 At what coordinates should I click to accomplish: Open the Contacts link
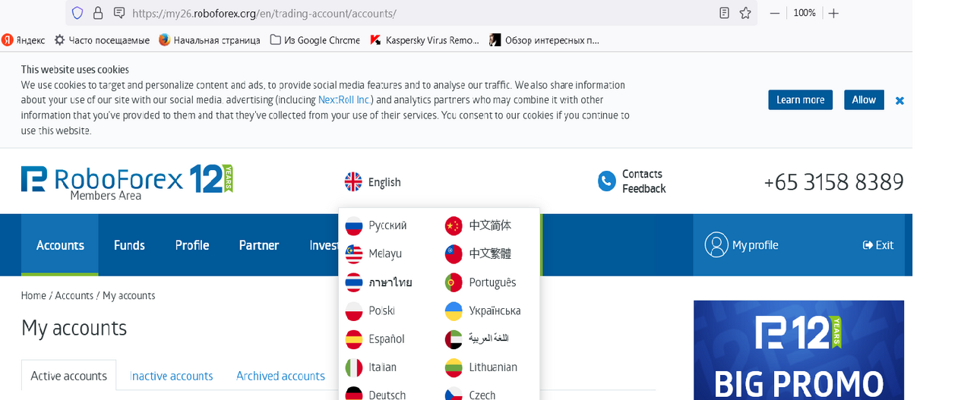point(642,174)
